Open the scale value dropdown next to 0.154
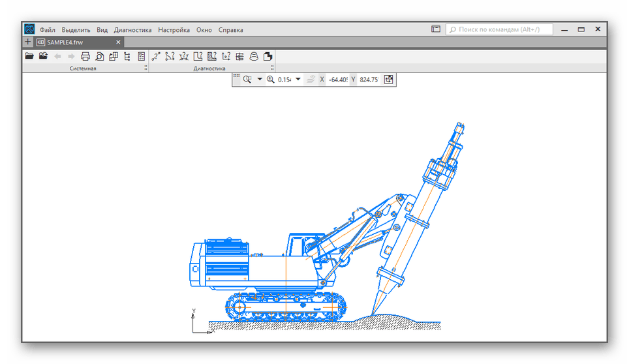The height and width of the screenshot is (364, 629). point(298,80)
